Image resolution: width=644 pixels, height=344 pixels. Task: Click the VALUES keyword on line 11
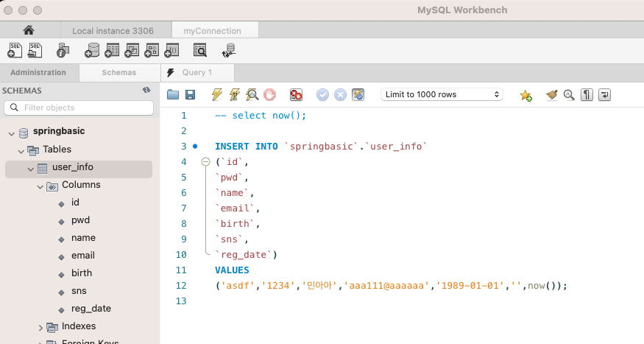pyautogui.click(x=232, y=270)
